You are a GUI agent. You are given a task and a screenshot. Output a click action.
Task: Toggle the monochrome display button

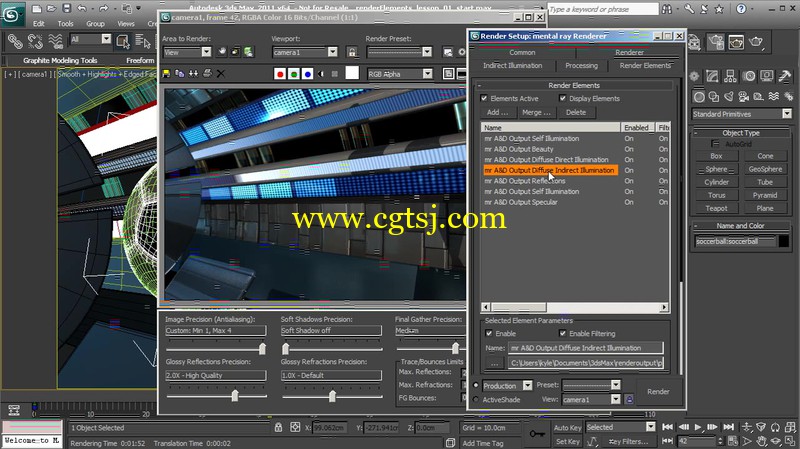click(x=335, y=74)
